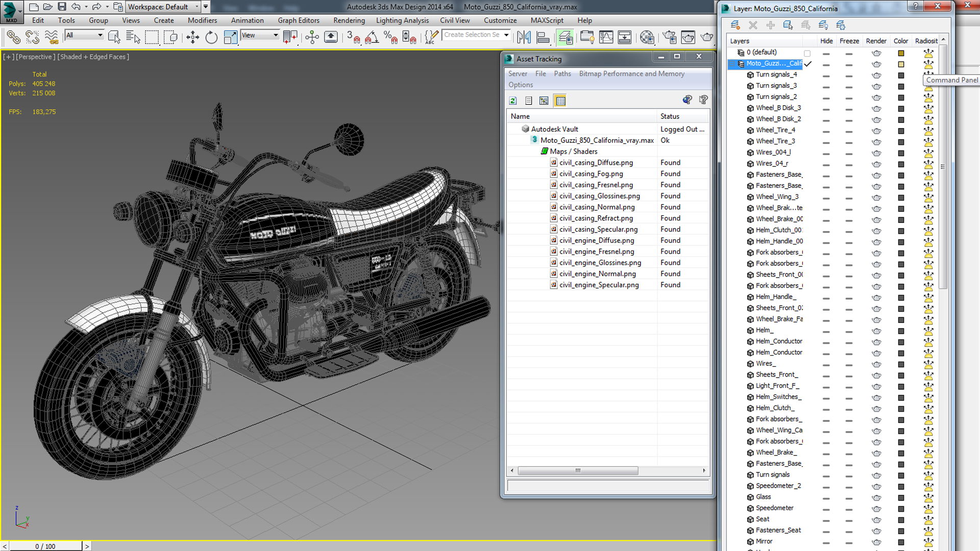This screenshot has height=551, width=980.
Task: Toggle Render for the Mirror object
Action: (876, 542)
